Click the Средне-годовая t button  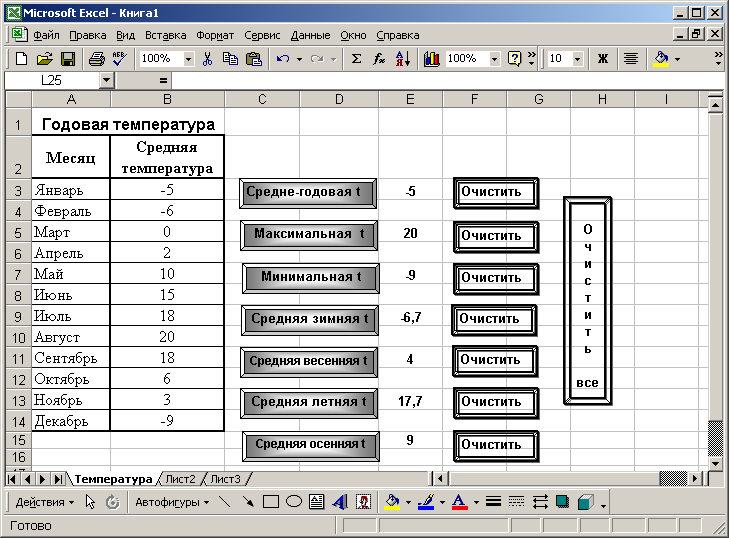[308, 193]
